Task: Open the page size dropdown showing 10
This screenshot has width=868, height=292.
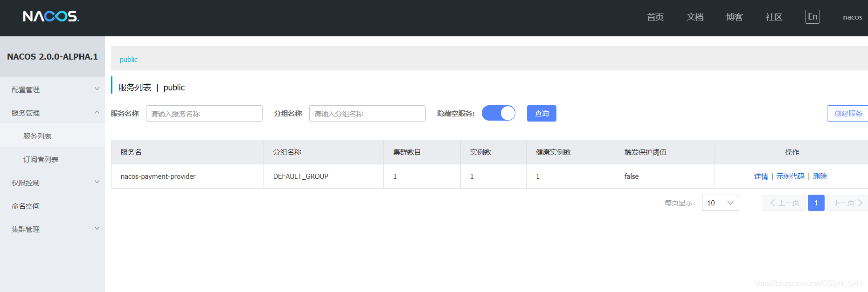Action: [721, 203]
